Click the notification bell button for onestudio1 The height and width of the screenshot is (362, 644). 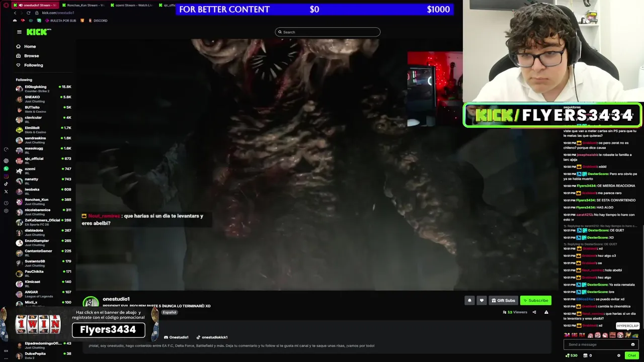pyautogui.click(x=469, y=300)
